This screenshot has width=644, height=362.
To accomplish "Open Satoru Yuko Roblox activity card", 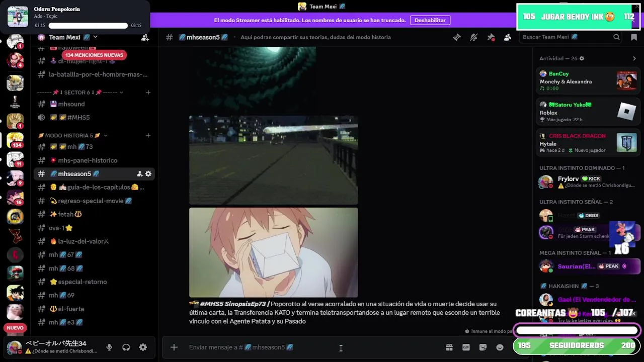I will (x=588, y=112).
